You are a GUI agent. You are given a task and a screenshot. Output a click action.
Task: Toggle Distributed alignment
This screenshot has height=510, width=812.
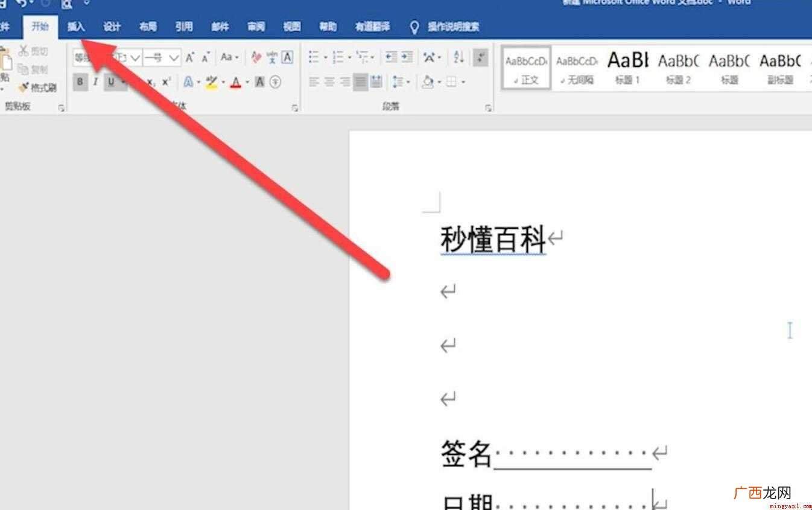coord(376,82)
